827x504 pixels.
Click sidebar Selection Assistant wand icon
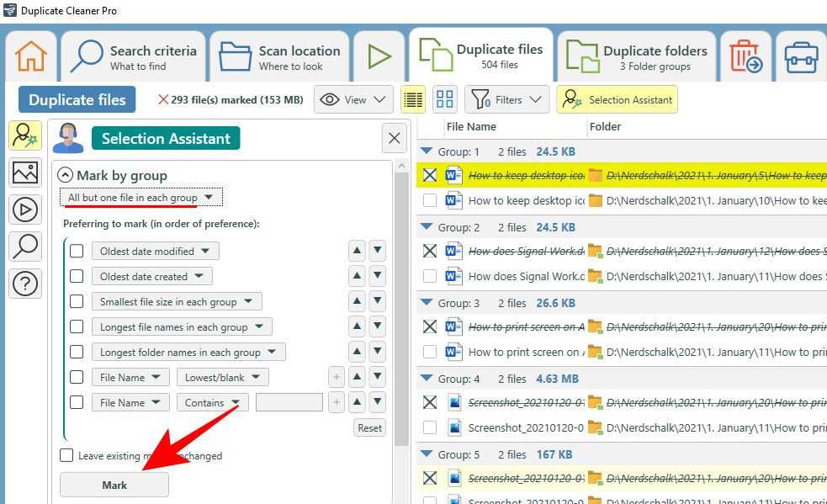click(25, 135)
